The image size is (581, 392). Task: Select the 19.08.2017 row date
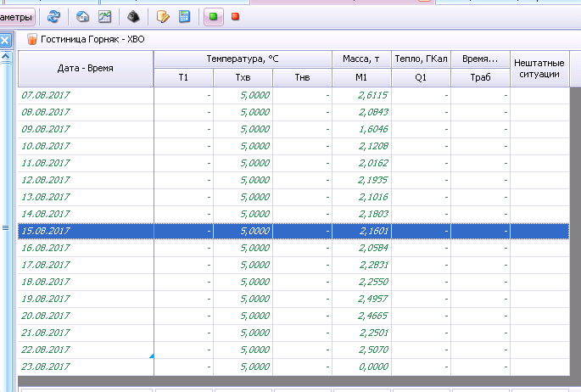pos(46,299)
